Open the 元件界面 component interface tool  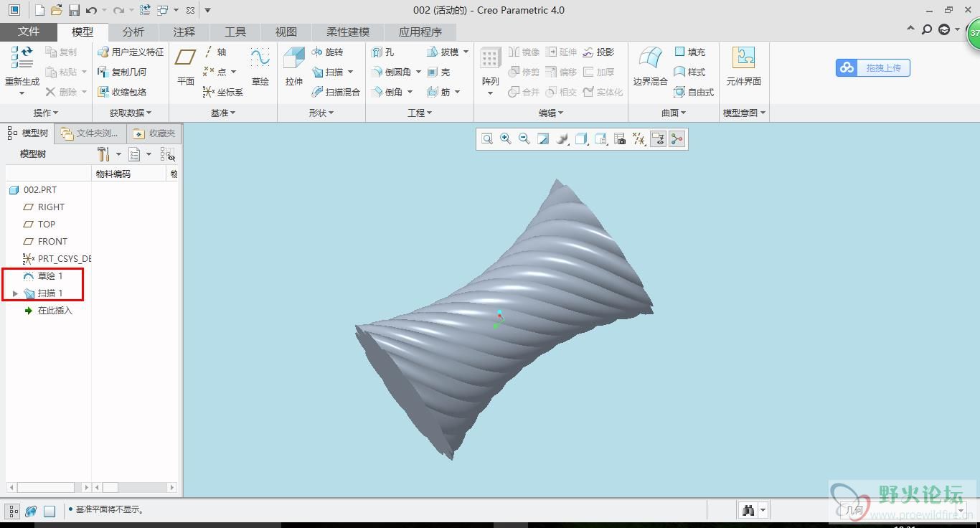(x=743, y=66)
